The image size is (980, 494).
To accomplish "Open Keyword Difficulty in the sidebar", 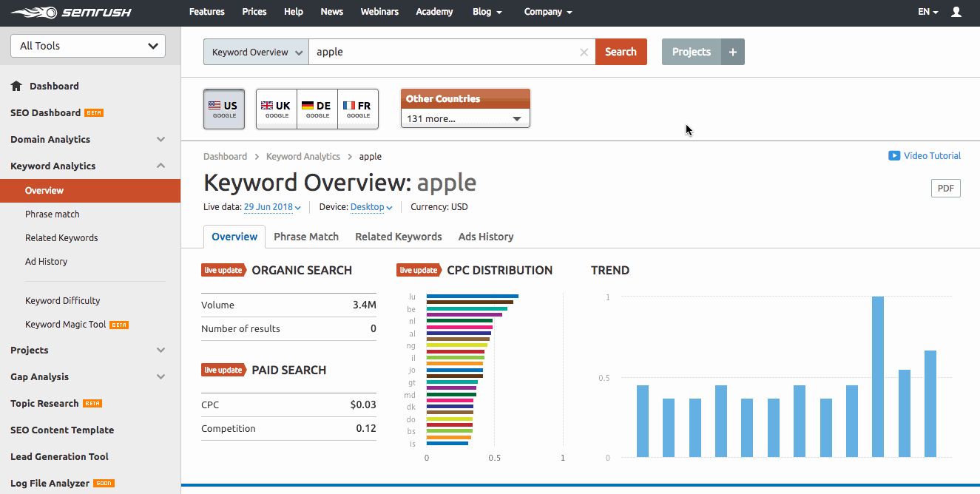I will pyautogui.click(x=63, y=301).
